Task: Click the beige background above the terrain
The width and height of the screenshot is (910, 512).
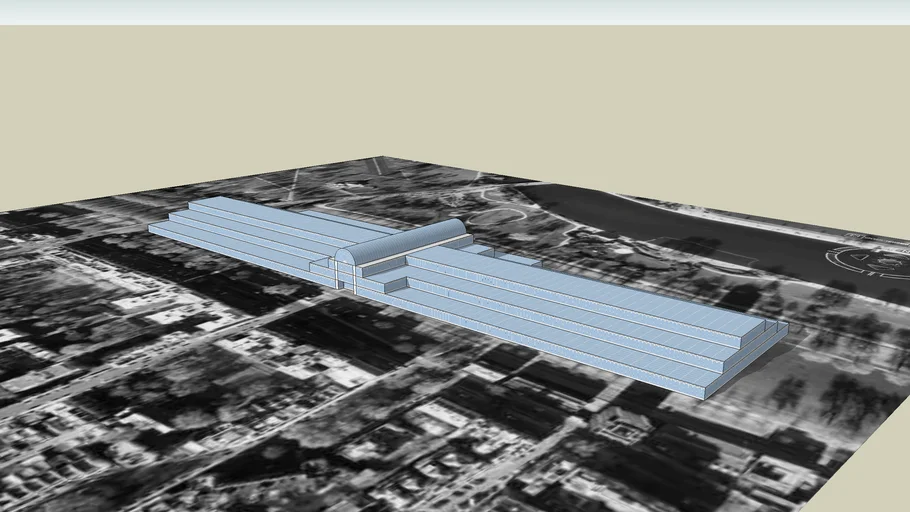Action: [x=450, y=90]
